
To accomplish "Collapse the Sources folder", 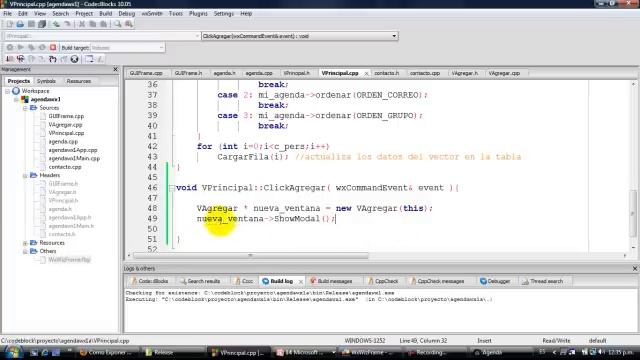I will coord(25,108).
